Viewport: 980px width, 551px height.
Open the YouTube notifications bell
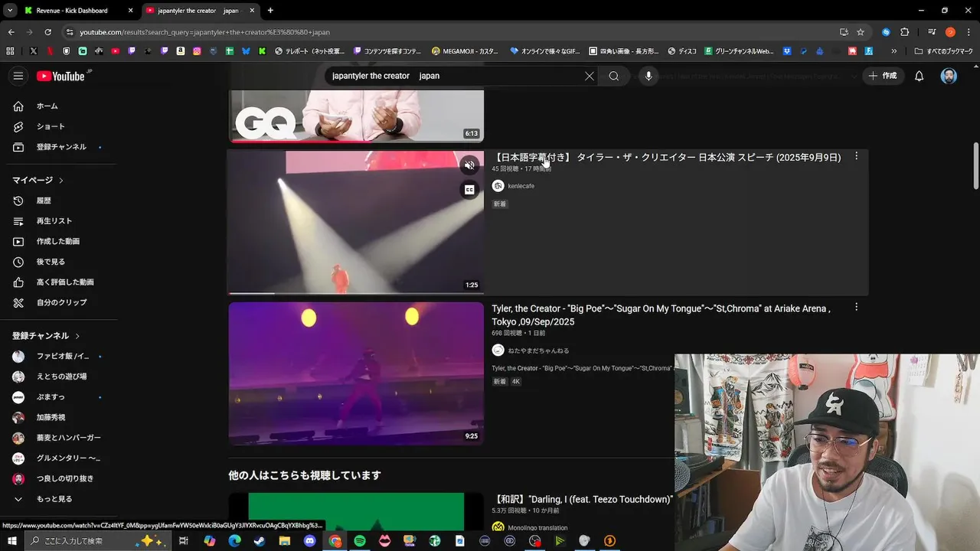tap(920, 76)
